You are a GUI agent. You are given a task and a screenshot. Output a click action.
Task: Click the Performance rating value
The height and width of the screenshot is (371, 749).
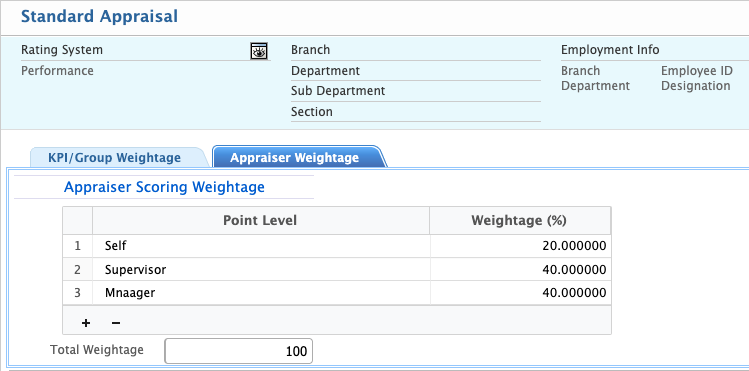click(x=57, y=71)
